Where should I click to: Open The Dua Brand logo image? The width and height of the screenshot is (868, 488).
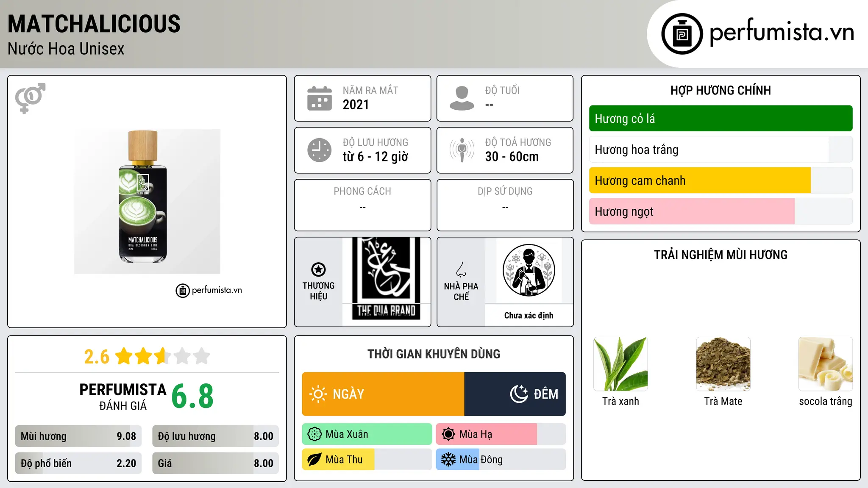pyautogui.click(x=386, y=278)
